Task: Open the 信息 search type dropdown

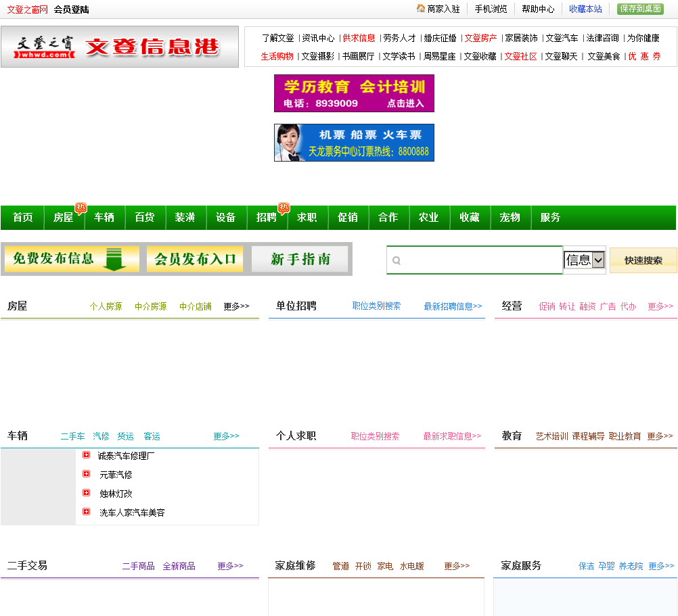Action: 584,260
